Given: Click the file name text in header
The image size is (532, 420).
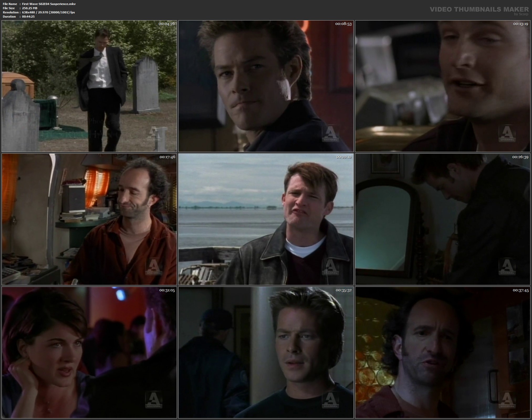Looking at the screenshot, I should (x=49, y=4).
